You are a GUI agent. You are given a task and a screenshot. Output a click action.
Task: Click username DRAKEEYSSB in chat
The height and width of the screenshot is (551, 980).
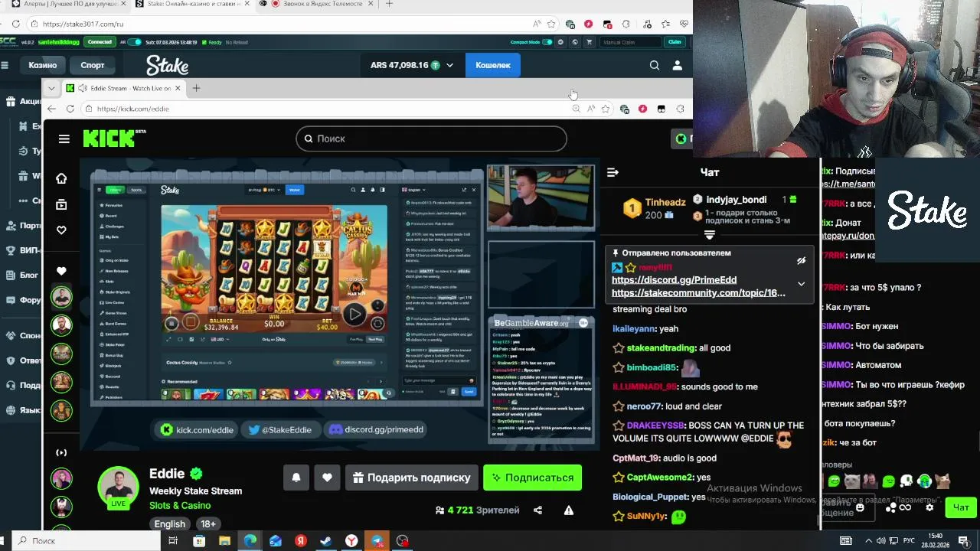point(656,425)
